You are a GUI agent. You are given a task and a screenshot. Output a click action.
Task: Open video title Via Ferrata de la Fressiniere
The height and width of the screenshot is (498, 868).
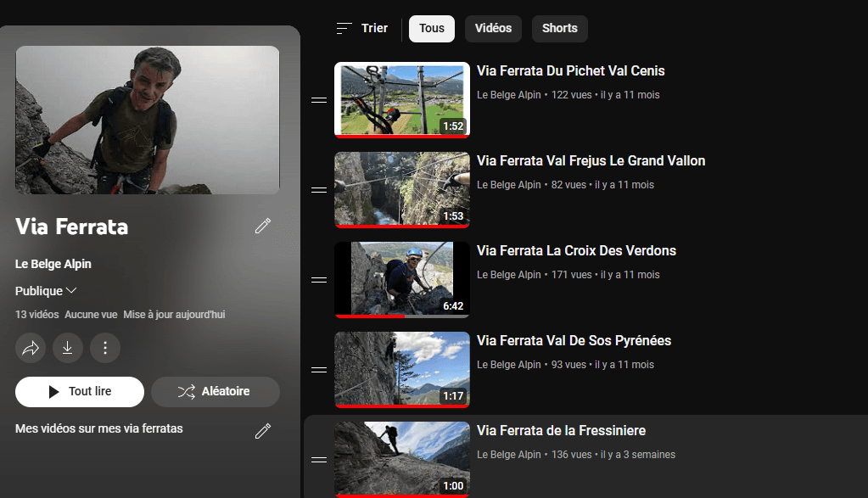pos(562,430)
